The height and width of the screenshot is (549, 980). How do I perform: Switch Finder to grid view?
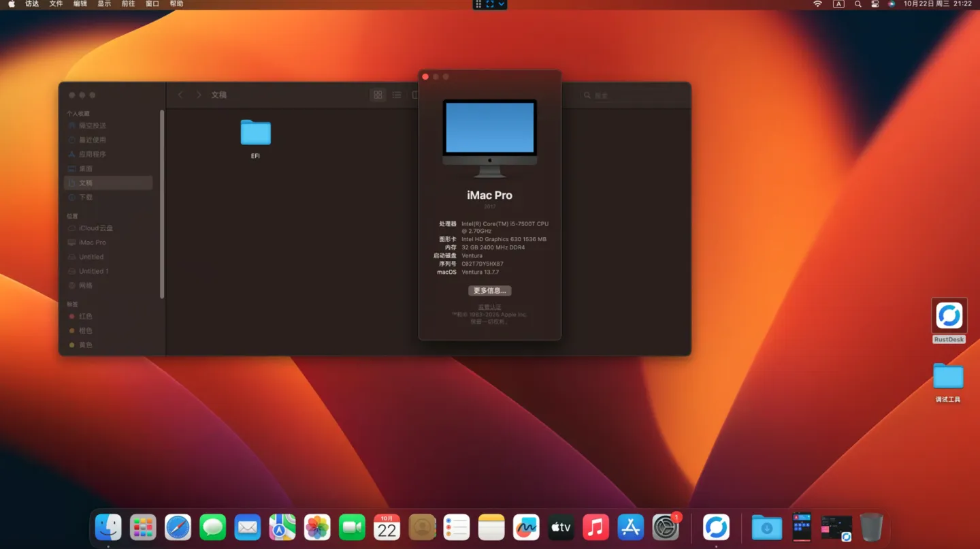tap(378, 95)
